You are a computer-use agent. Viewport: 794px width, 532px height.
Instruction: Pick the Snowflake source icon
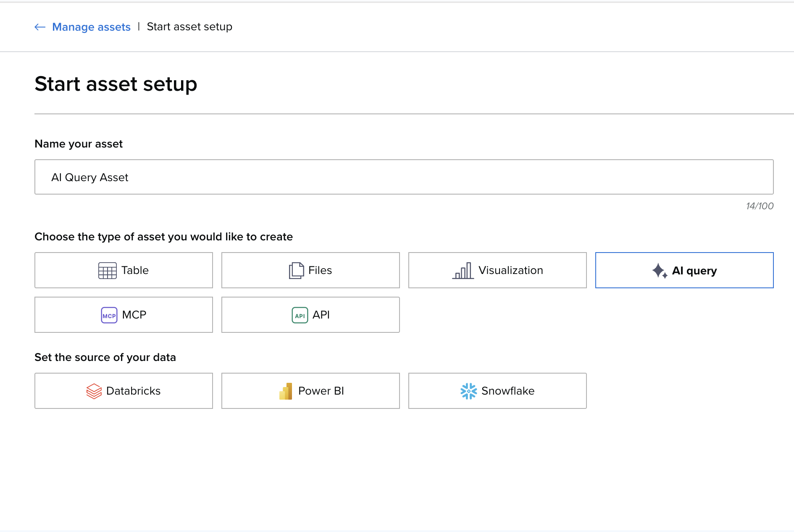tap(469, 391)
